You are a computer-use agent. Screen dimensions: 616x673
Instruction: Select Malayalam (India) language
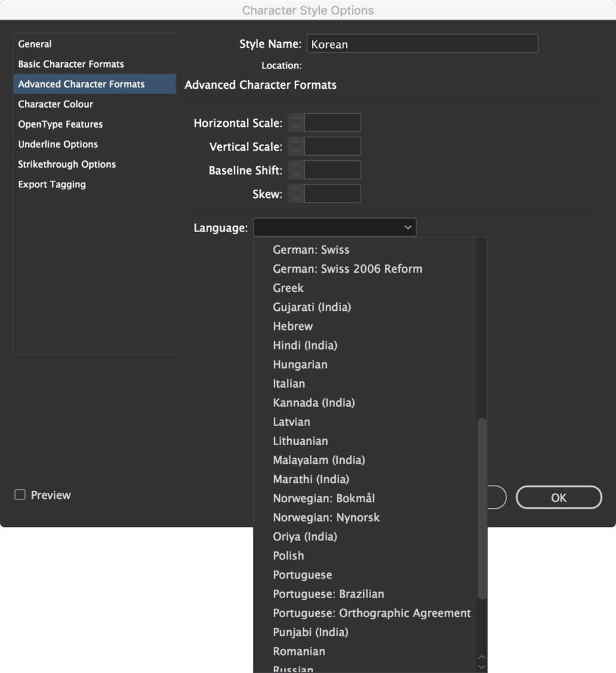[x=365, y=459]
